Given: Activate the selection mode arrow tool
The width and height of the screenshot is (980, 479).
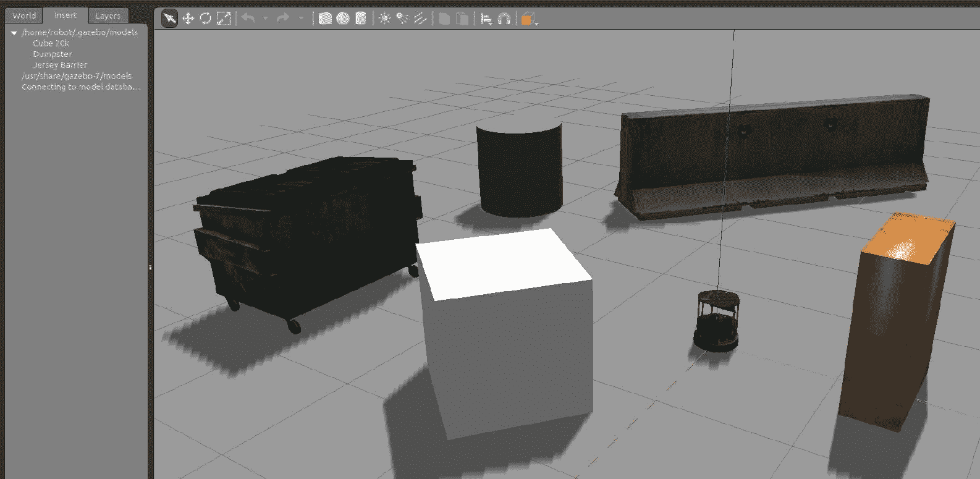Looking at the screenshot, I should click(169, 19).
